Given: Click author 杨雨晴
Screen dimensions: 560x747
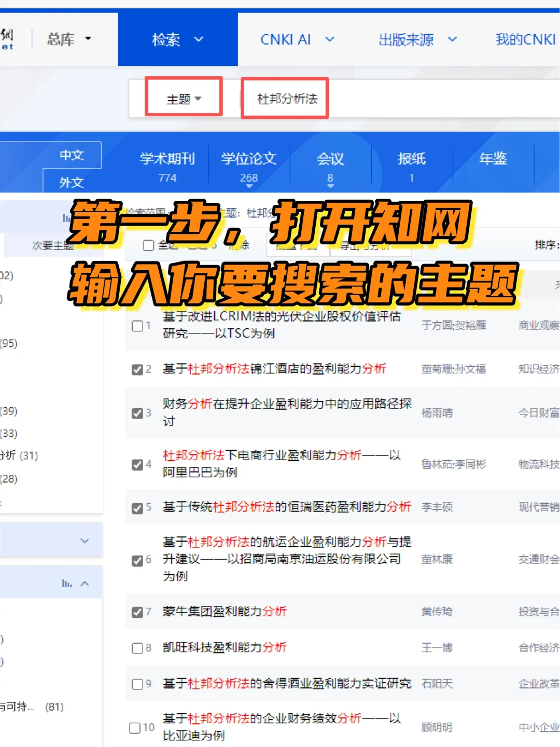Looking at the screenshot, I should click(x=437, y=413).
